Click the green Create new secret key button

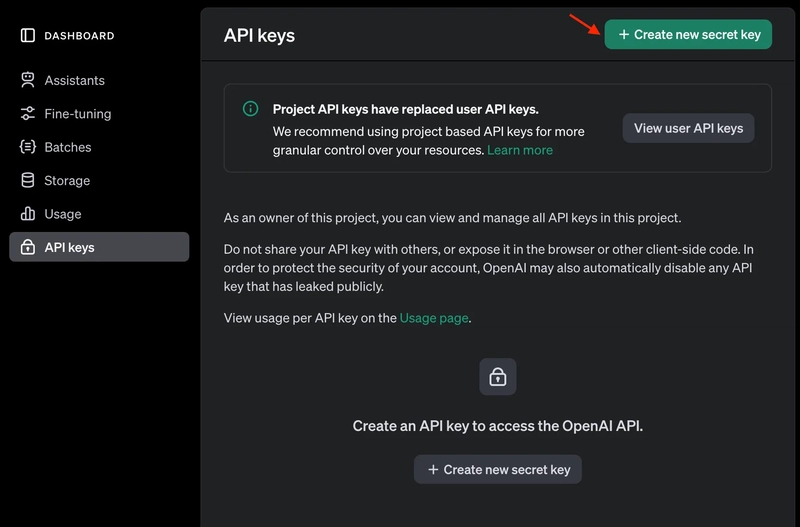(688, 34)
